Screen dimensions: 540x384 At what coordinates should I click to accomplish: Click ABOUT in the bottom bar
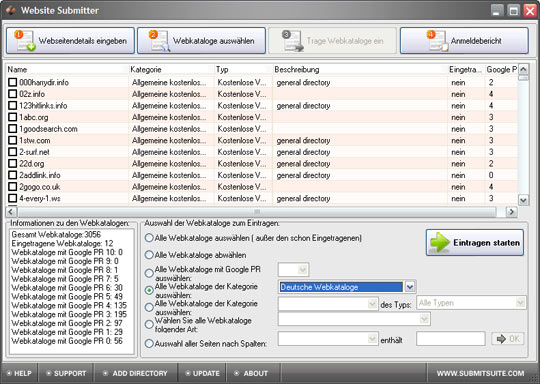click(252, 373)
